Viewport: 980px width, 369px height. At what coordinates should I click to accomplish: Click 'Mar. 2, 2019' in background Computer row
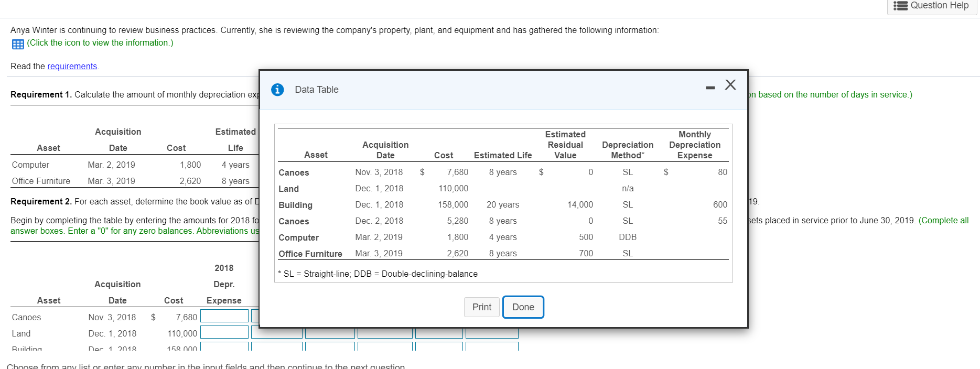[x=111, y=165]
